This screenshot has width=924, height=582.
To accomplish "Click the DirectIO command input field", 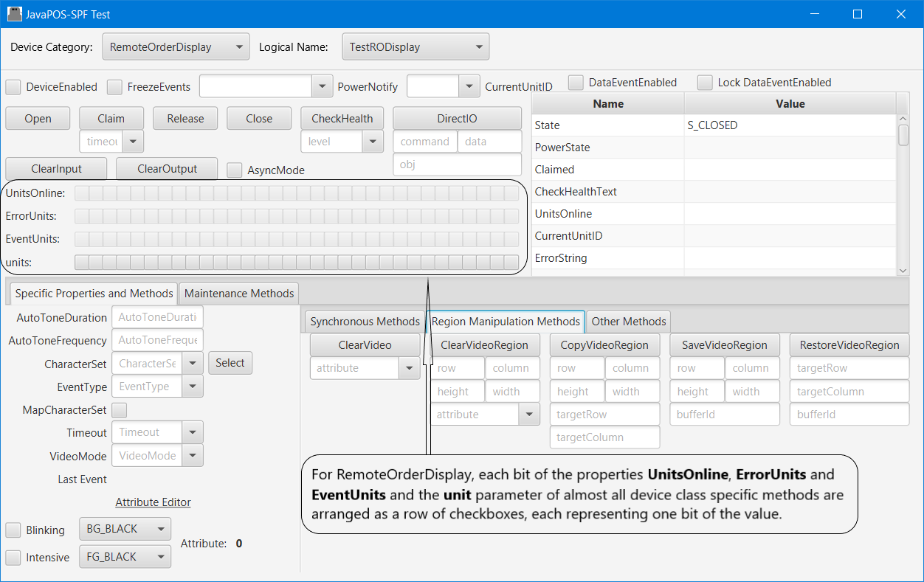I will 424,142.
